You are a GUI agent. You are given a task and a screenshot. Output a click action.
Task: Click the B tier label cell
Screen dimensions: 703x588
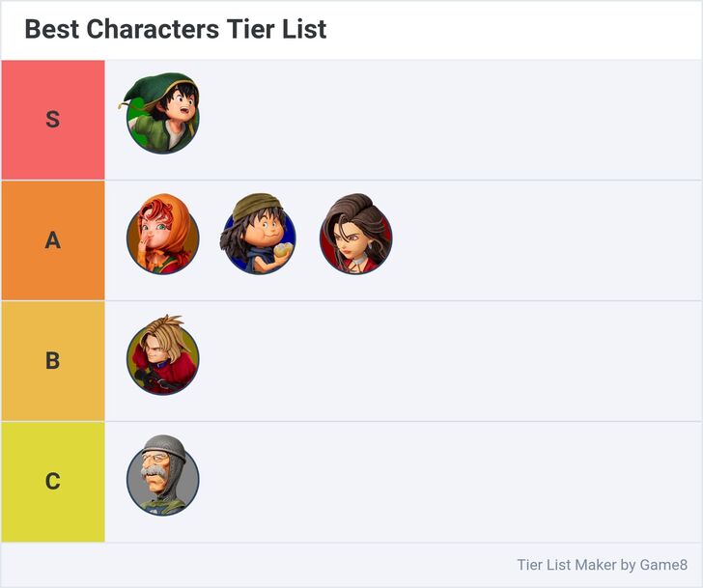pyautogui.click(x=53, y=361)
